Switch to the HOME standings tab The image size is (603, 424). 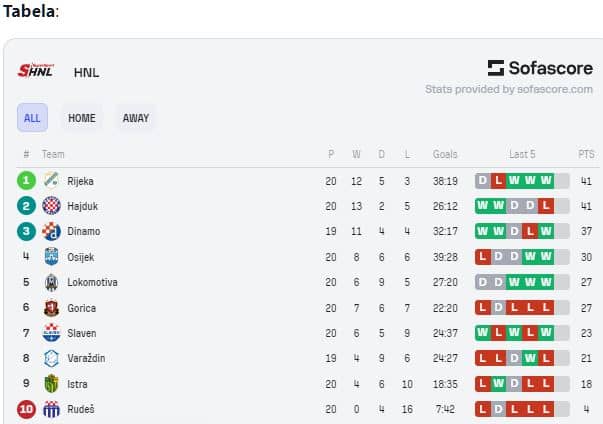82,118
